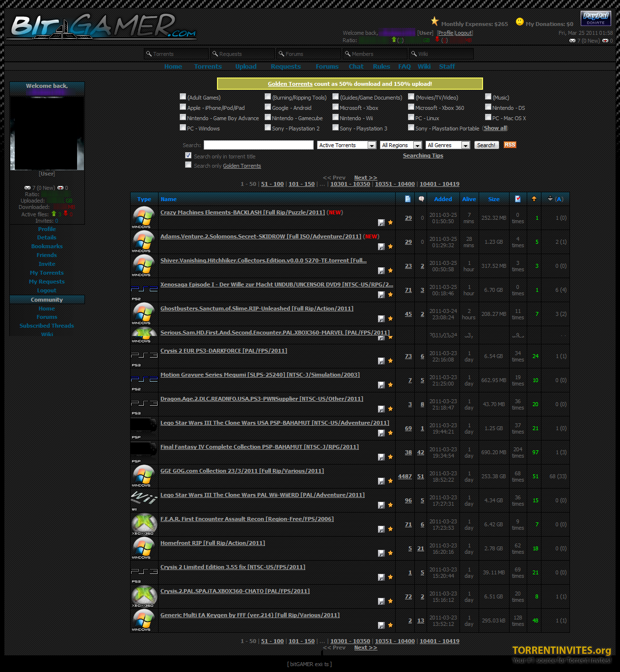Click the mail envelope icon in header
This screenshot has height=672, width=620.
(x=572, y=41)
